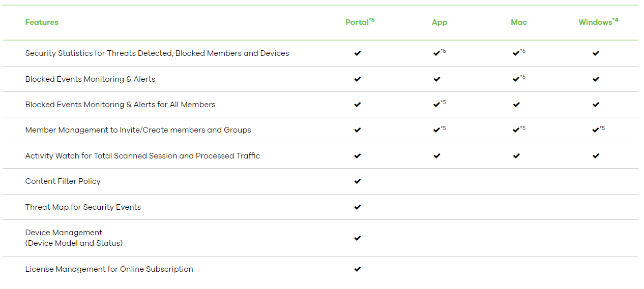Viewport: 644px width, 289px height.
Task: Click the Windows checkmark in Security Statistics row
Action: [x=596, y=53]
